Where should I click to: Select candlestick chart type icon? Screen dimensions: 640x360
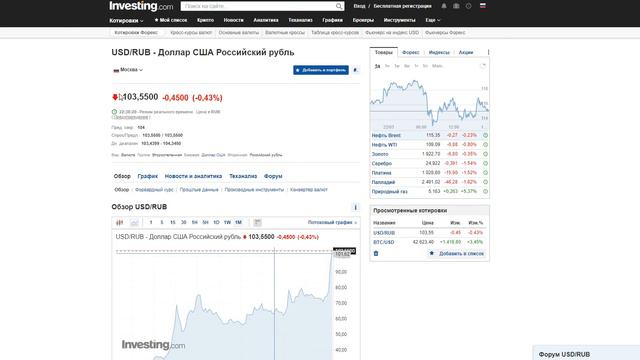coord(120,222)
